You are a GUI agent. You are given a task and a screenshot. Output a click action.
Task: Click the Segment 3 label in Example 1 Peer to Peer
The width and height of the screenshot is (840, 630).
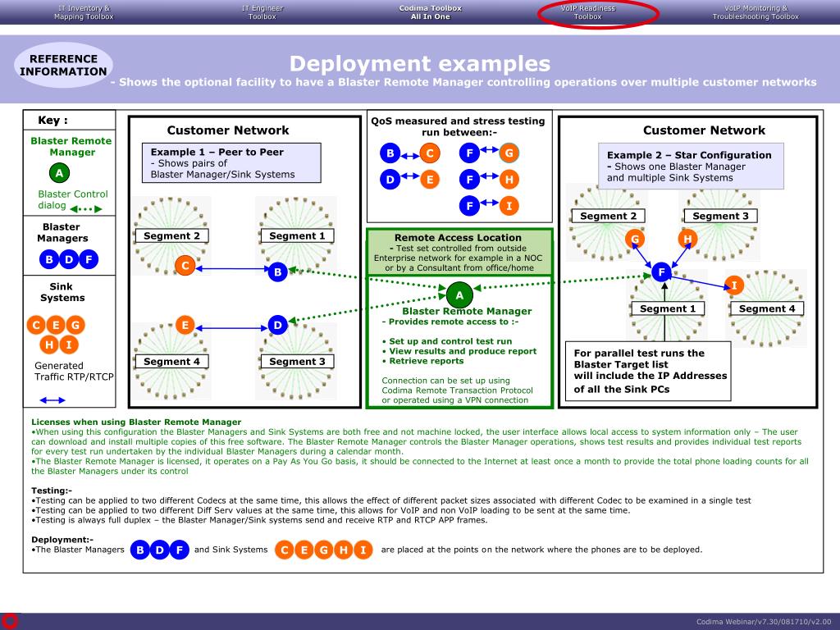click(297, 362)
